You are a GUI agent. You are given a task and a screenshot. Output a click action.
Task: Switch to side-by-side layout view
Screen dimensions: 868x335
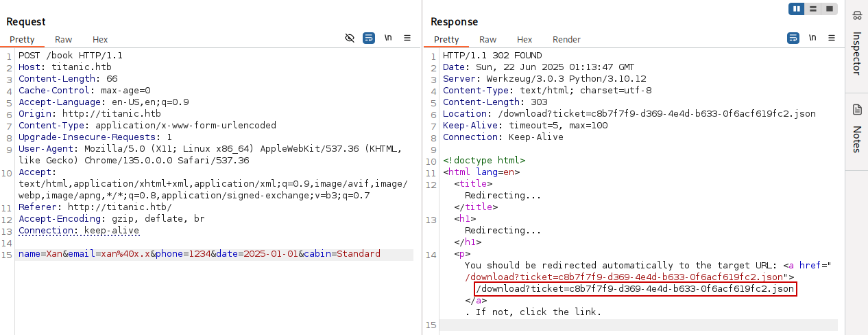797,9
